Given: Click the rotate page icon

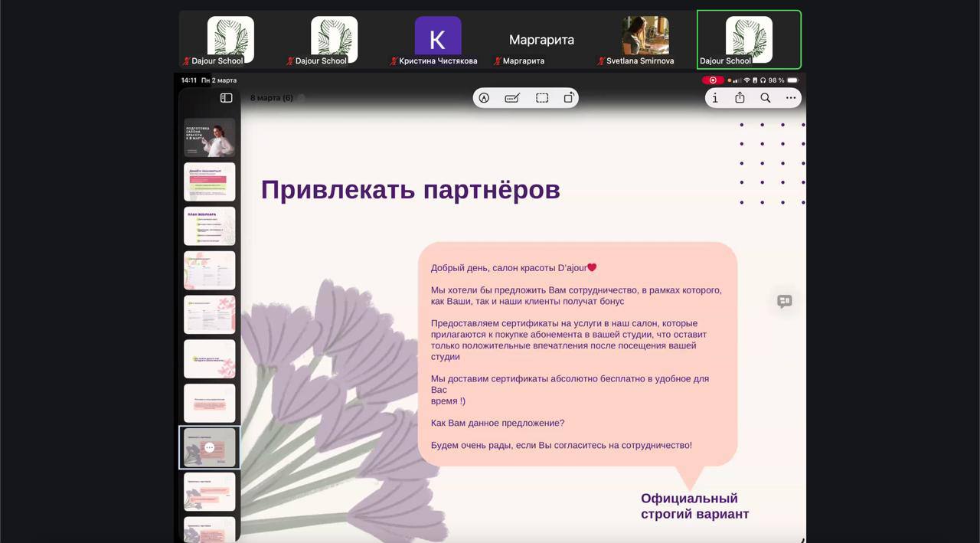Looking at the screenshot, I should pyautogui.click(x=569, y=98).
